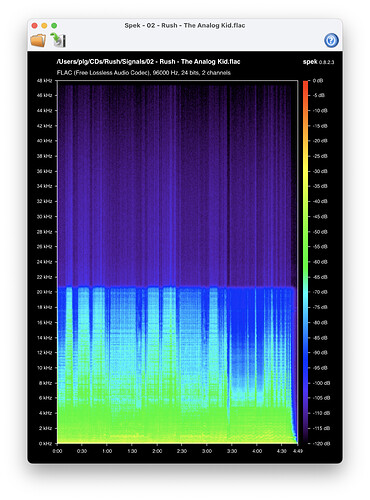Close the Spek window with red button
The image size is (370, 500).
(34, 25)
